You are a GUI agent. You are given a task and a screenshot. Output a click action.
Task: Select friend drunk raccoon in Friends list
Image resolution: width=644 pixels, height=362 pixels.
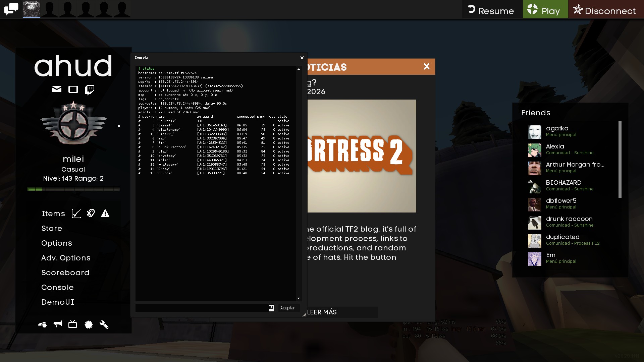pos(569,222)
